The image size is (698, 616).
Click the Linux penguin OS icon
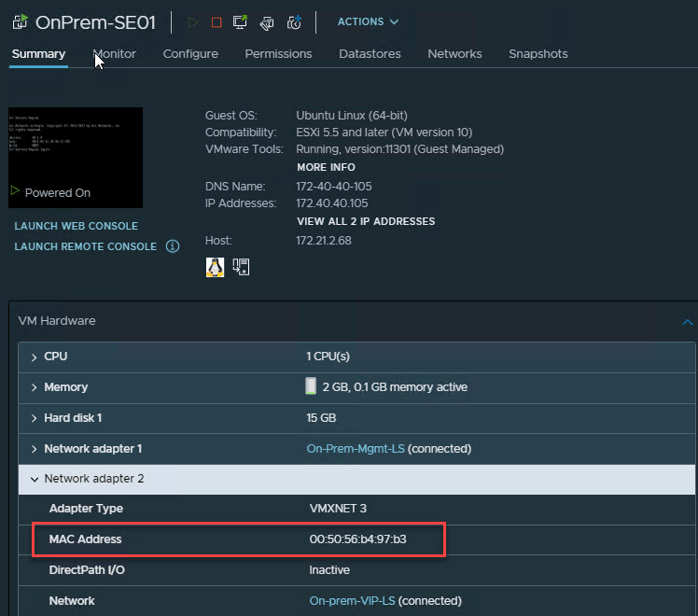(x=215, y=267)
